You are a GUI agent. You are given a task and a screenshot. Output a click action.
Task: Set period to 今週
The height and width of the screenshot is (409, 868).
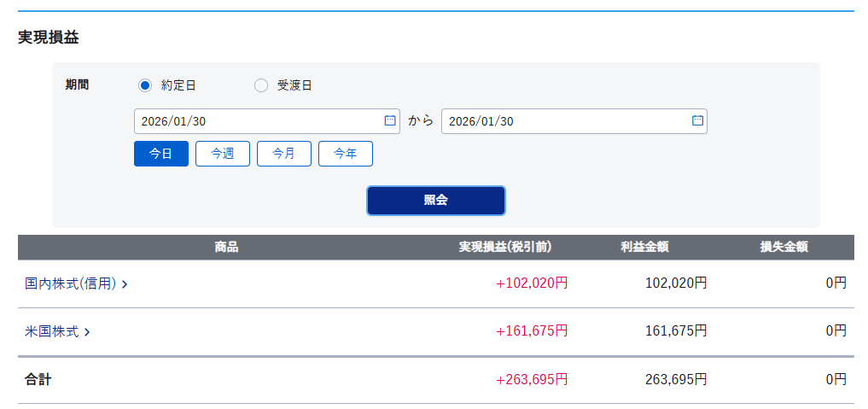(223, 154)
